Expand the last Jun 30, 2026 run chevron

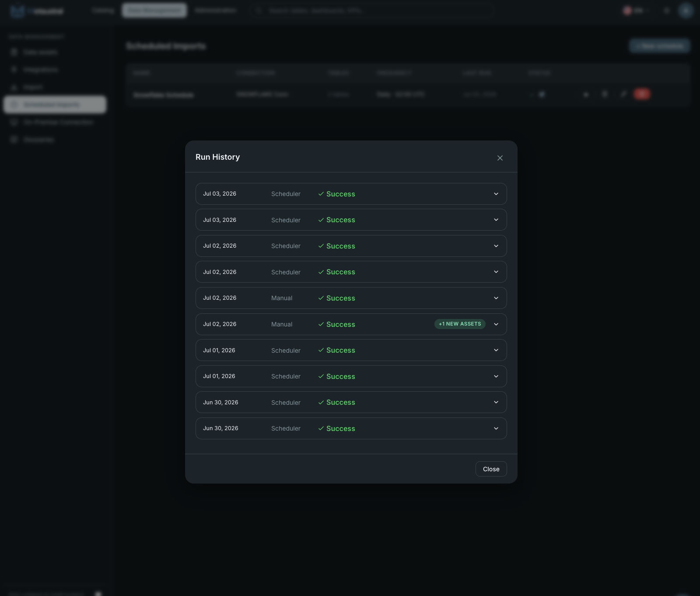pos(496,428)
